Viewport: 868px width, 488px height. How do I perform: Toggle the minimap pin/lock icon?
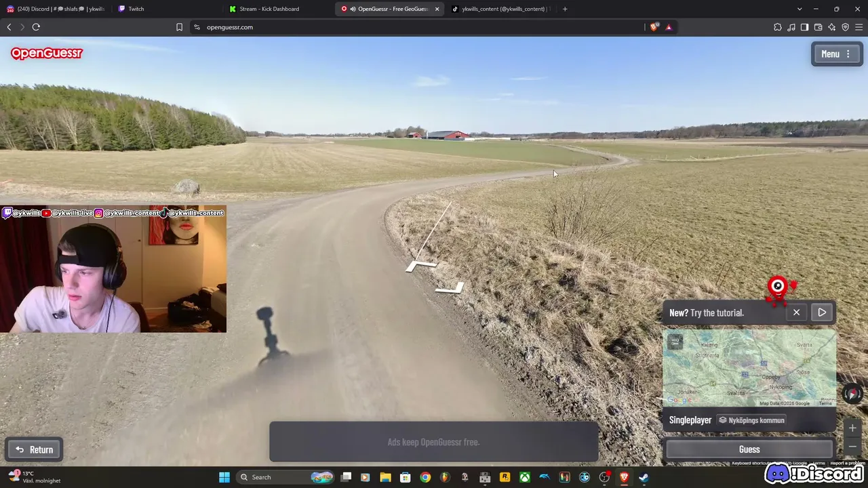click(675, 342)
